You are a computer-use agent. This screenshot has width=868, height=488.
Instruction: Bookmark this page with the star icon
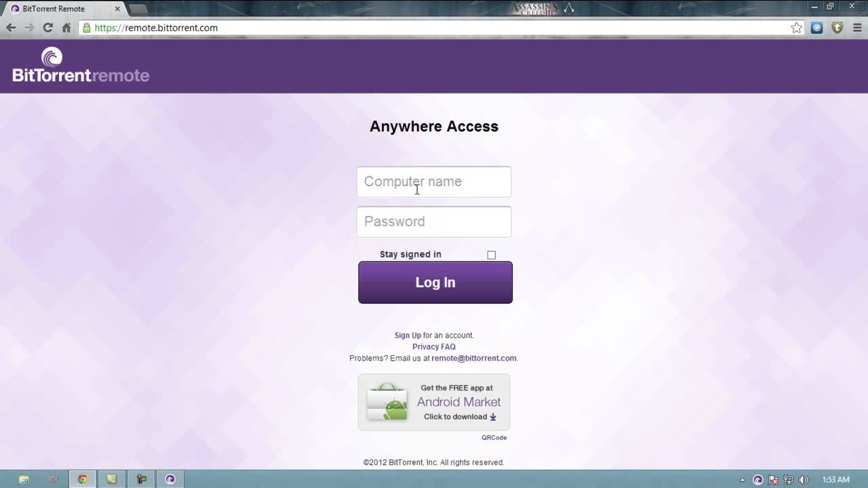click(796, 28)
